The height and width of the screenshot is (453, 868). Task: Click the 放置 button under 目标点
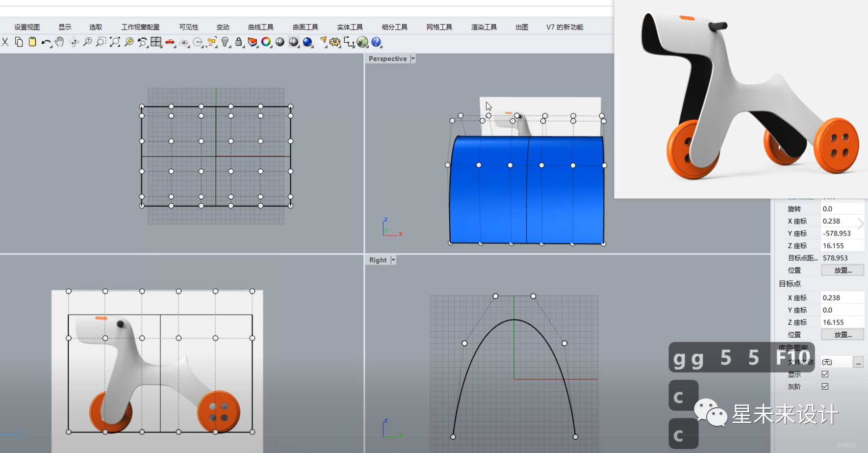[x=842, y=335]
